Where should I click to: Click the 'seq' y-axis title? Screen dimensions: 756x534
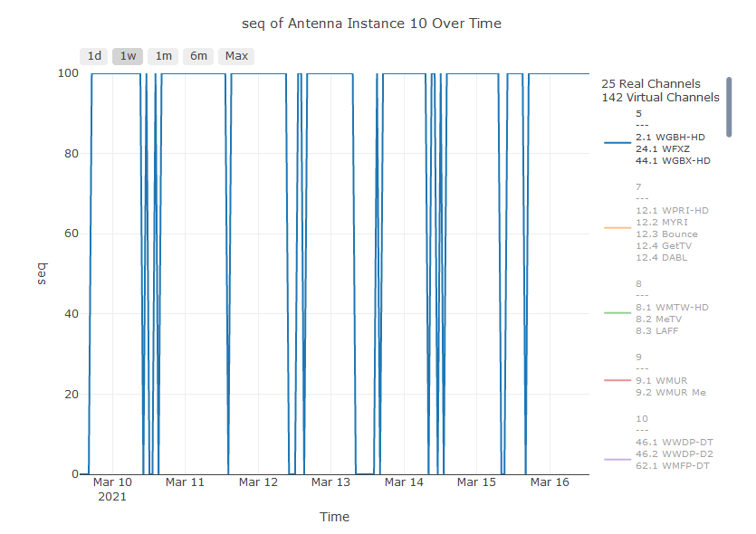pos(41,273)
